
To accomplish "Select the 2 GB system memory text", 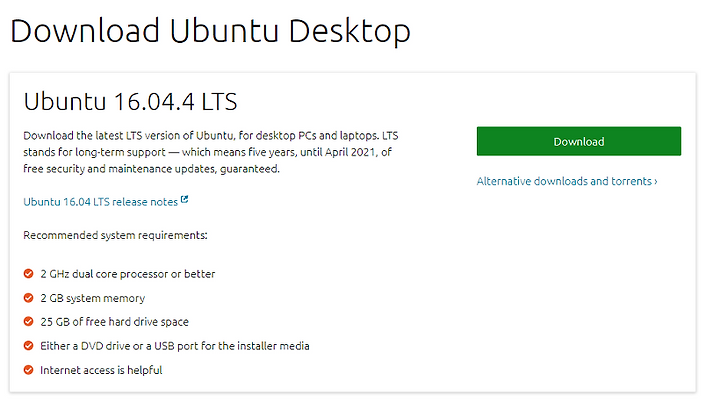I will point(93,298).
